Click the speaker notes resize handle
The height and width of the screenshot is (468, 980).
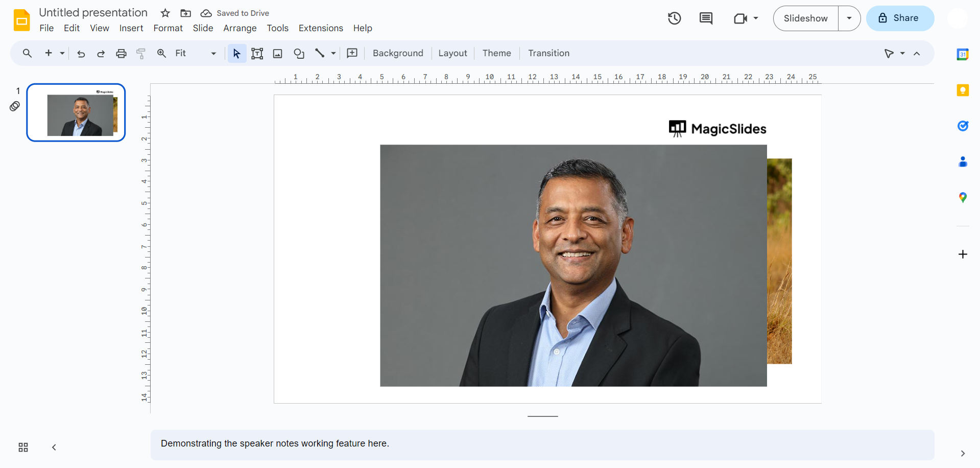(542, 416)
